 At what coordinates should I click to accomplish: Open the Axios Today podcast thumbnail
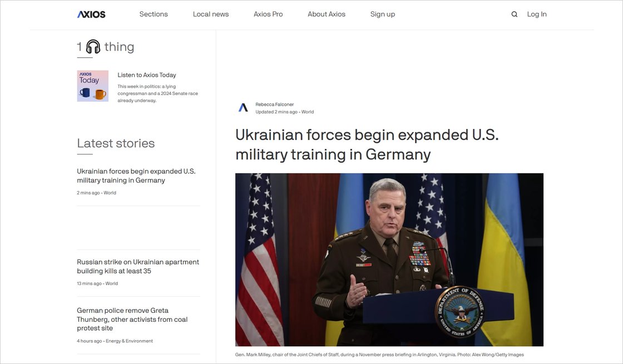click(x=93, y=86)
